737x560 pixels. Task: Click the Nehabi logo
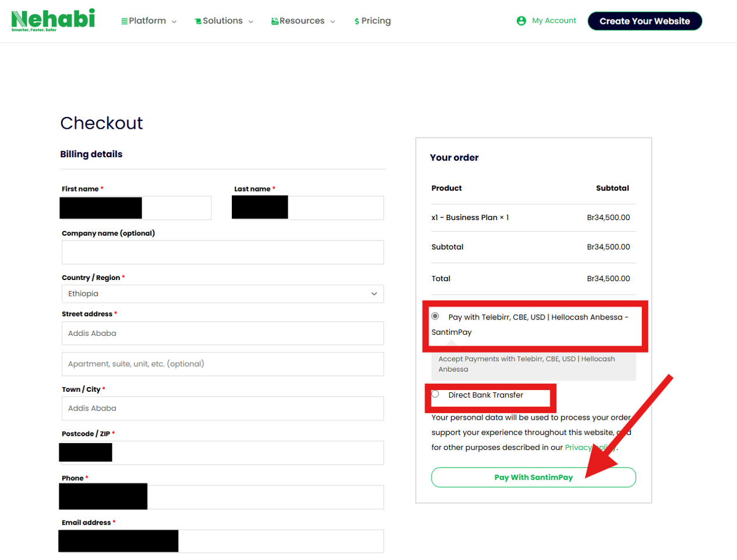[x=53, y=20]
